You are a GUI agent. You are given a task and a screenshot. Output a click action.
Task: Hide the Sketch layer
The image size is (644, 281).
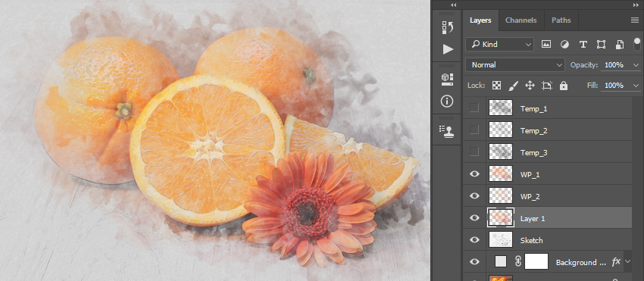474,240
